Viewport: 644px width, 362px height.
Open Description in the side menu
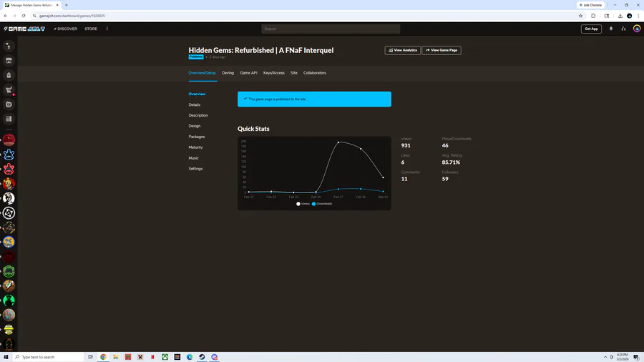[x=198, y=115]
